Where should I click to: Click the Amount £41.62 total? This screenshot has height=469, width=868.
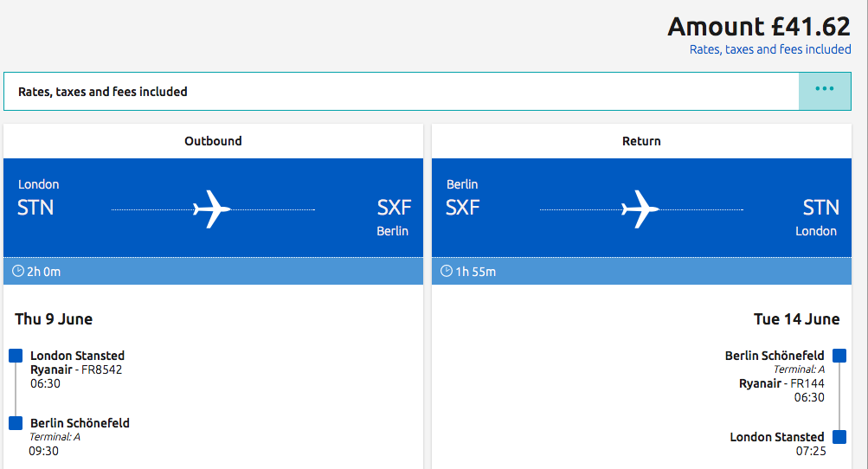[x=758, y=27]
